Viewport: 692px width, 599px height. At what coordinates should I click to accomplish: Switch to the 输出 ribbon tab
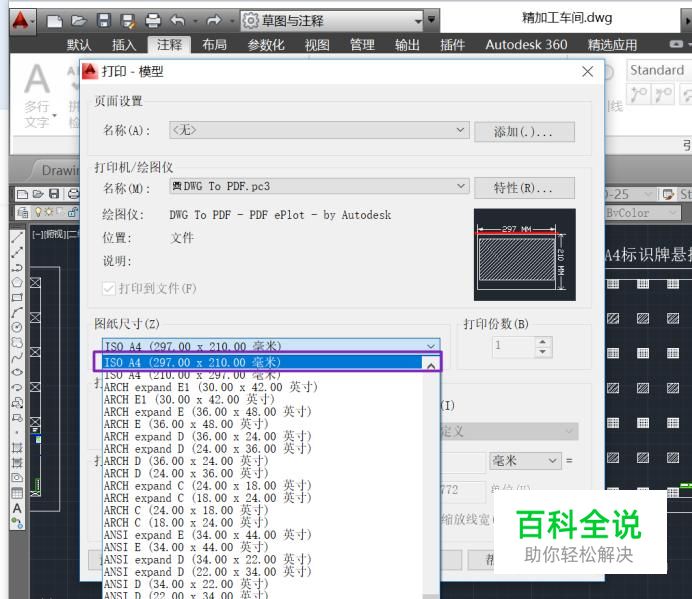[x=407, y=45]
